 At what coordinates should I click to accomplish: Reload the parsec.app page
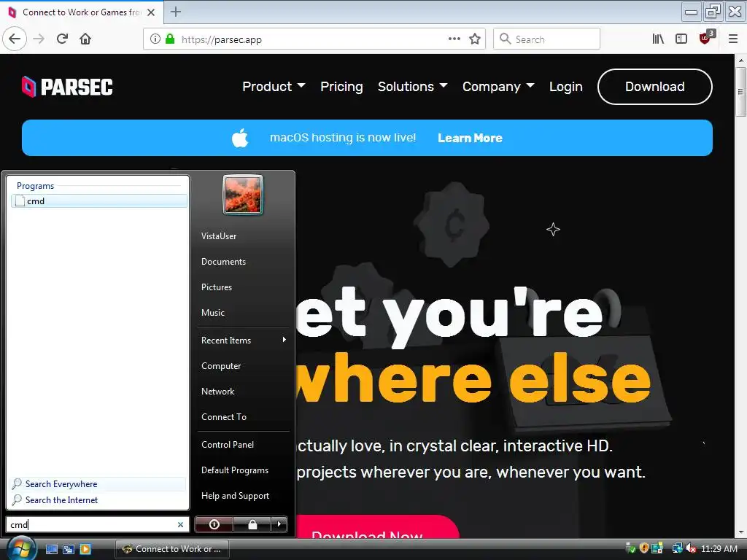(63, 39)
